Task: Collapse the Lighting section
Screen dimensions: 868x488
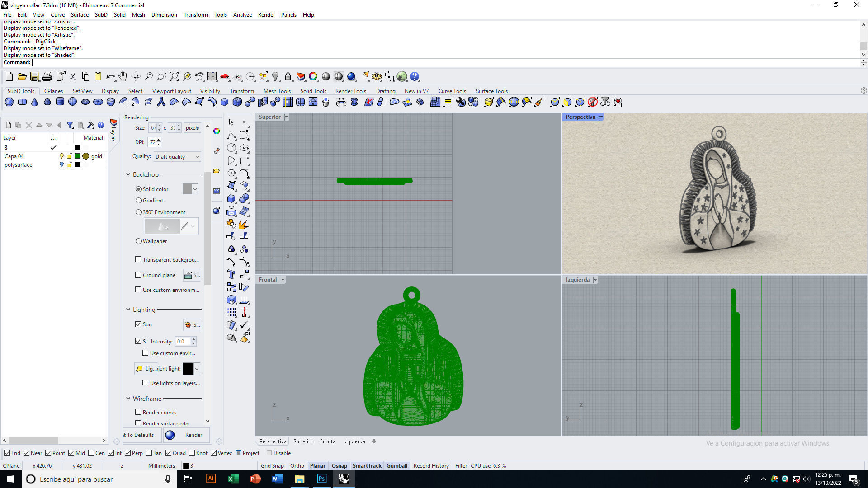Action: [x=128, y=310]
